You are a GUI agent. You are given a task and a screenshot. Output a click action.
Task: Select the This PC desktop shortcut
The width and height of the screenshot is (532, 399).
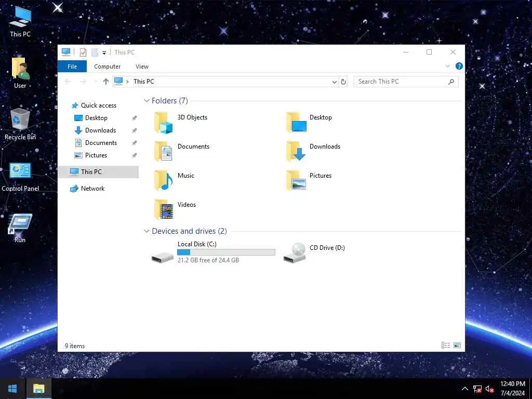tap(20, 22)
